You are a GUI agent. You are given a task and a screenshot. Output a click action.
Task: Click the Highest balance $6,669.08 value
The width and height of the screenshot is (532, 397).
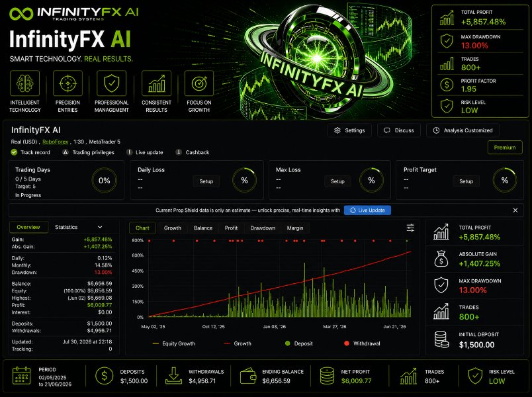click(100, 298)
